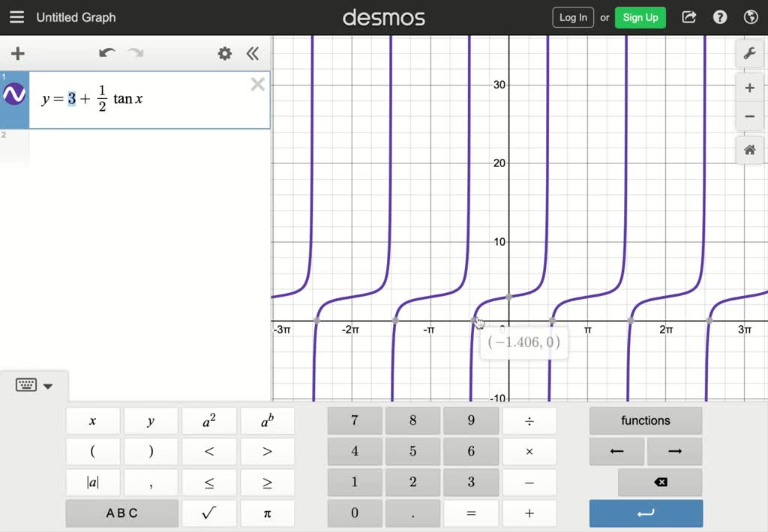This screenshot has width=768, height=532.
Task: Remove the expression with the X button
Action: coord(257,84)
